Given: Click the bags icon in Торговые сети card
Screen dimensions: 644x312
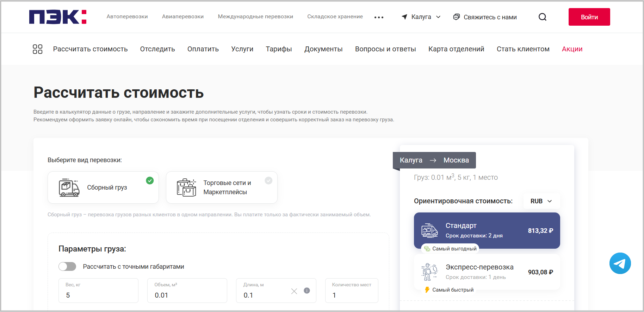Looking at the screenshot, I should tap(186, 187).
